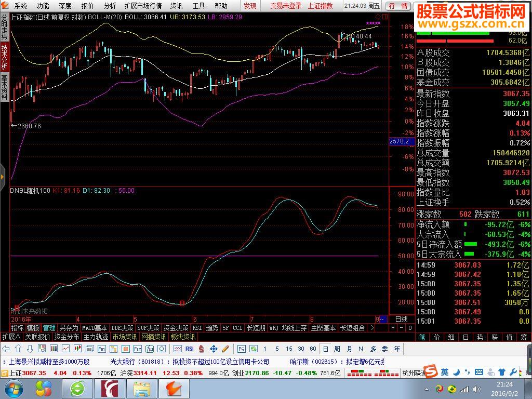Select the 60 minute period toggle
This screenshot has height=399, width=532.
click(313, 349)
